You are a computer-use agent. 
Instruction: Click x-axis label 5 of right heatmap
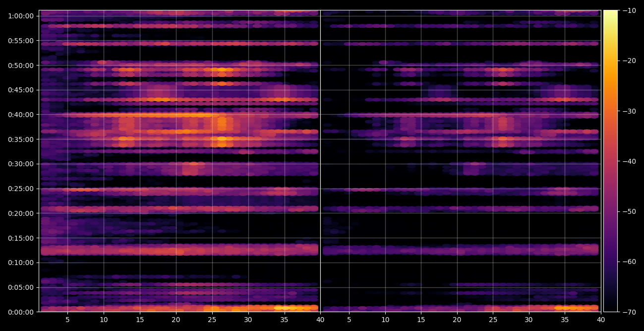point(349,320)
